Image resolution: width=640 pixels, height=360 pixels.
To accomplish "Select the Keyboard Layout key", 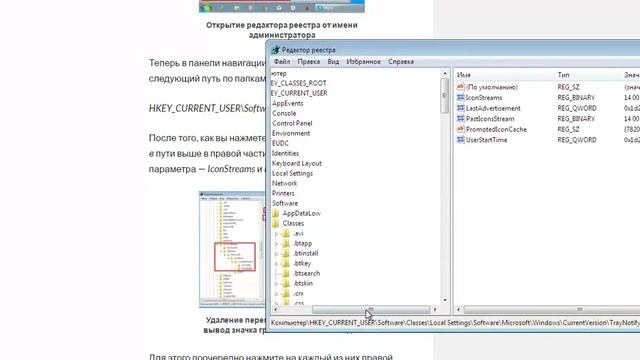I will click(x=297, y=163).
